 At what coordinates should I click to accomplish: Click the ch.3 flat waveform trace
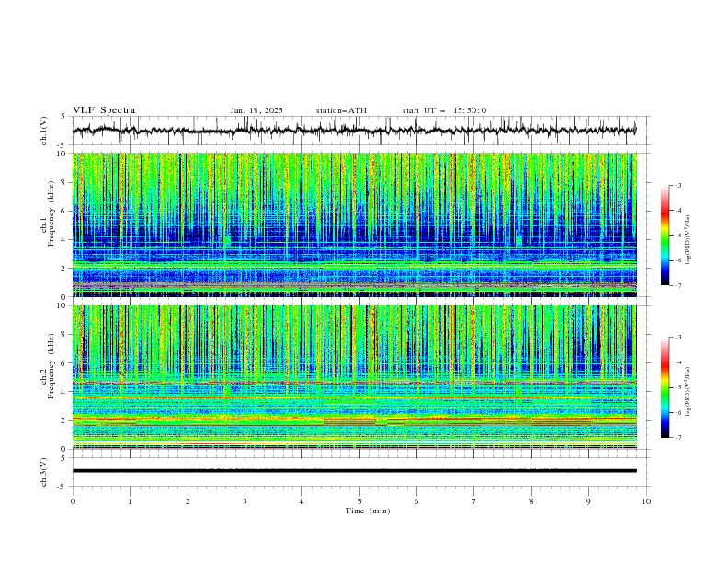click(355, 471)
